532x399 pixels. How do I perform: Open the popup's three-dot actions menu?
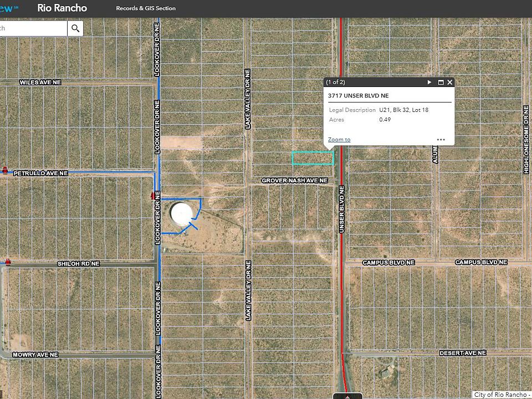click(441, 140)
